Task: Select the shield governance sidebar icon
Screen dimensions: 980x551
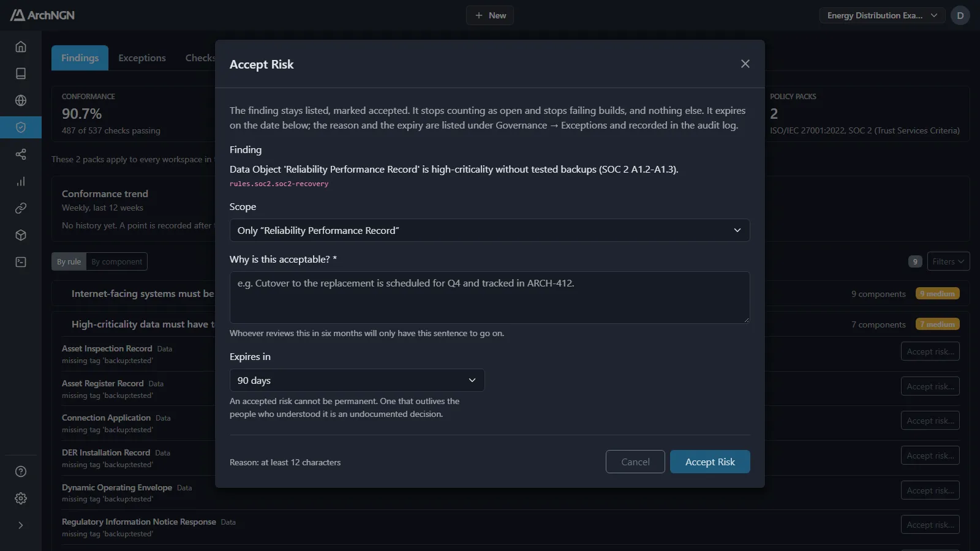Action: click(21, 127)
